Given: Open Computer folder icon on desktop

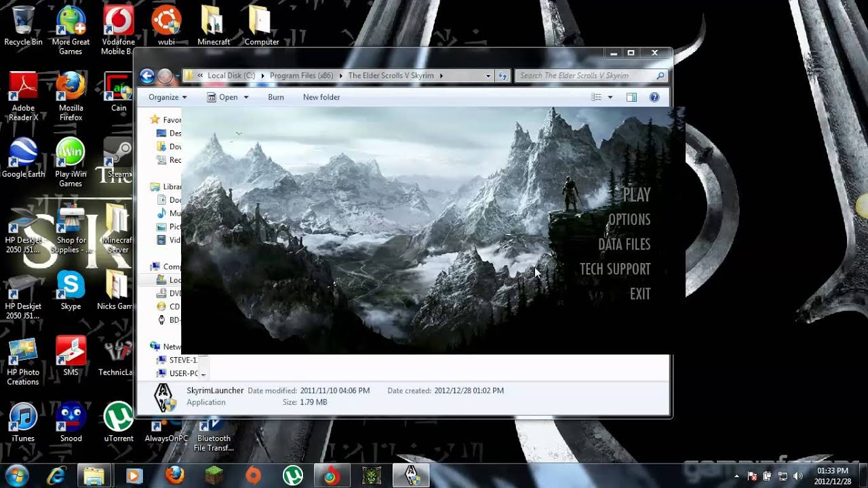Looking at the screenshot, I should [262, 27].
